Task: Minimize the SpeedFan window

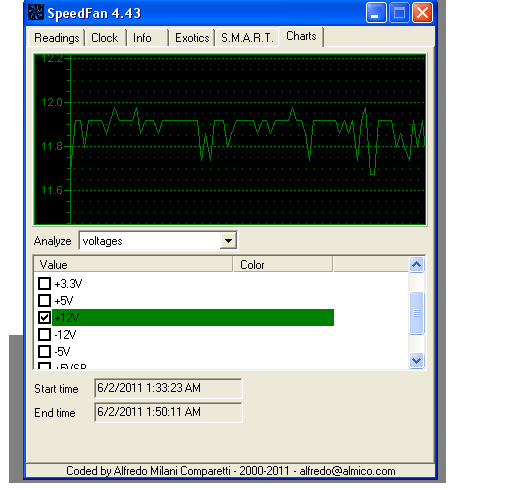Action: [376, 13]
